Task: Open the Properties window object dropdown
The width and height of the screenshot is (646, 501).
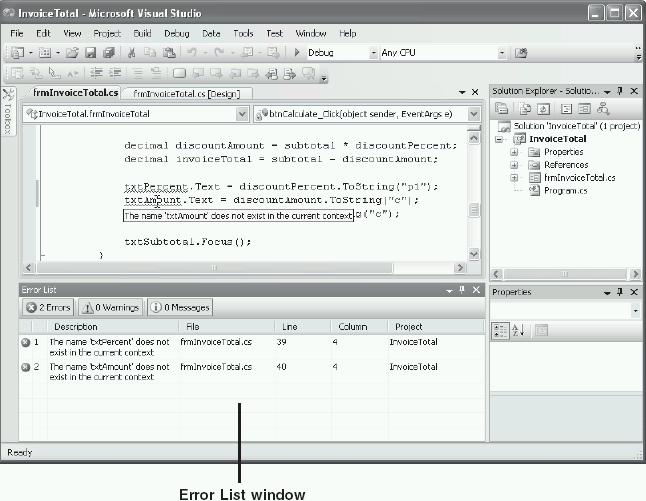Action: pyautogui.click(x=635, y=311)
